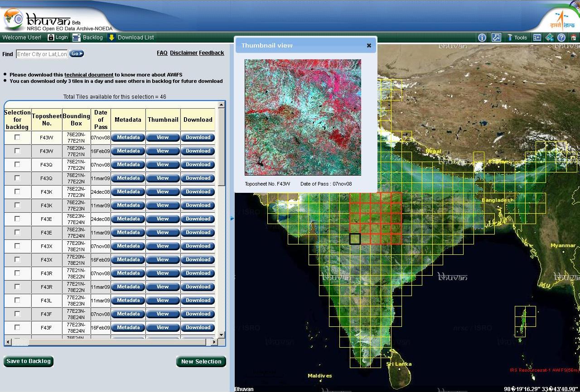Open the technical document link

(89, 75)
